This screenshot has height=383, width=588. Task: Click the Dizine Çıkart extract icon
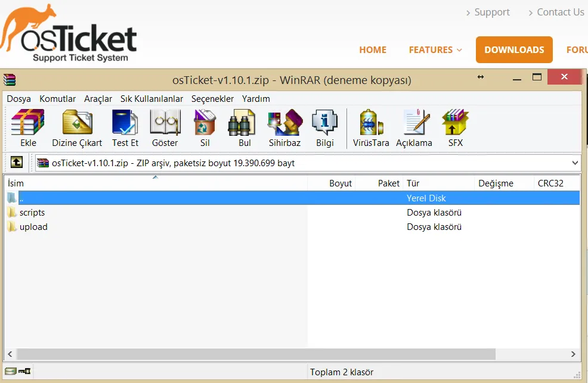(77, 123)
